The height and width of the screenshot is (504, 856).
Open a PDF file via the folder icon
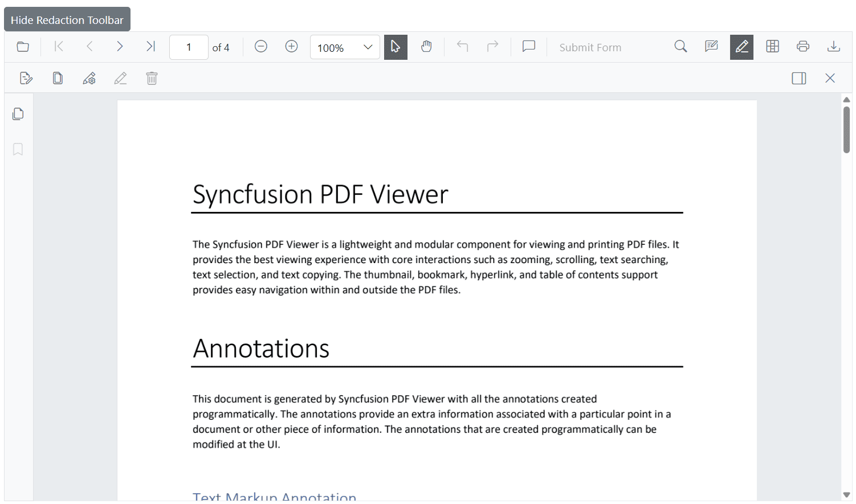pyautogui.click(x=22, y=47)
